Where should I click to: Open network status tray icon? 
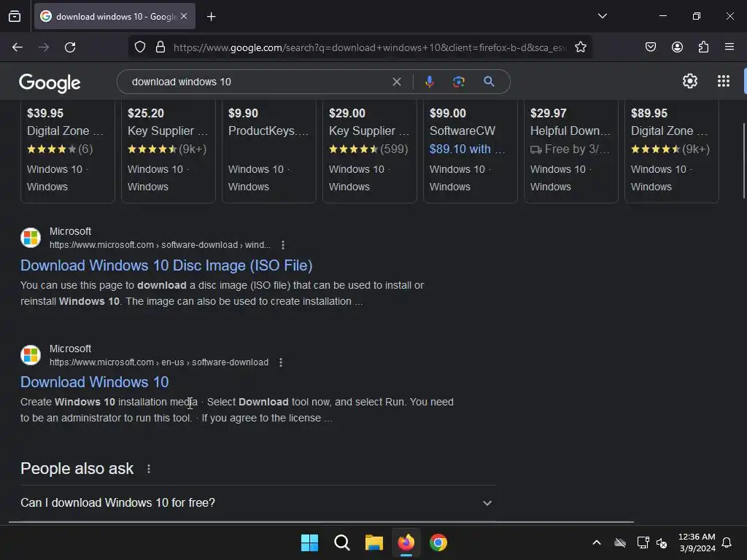pos(643,542)
